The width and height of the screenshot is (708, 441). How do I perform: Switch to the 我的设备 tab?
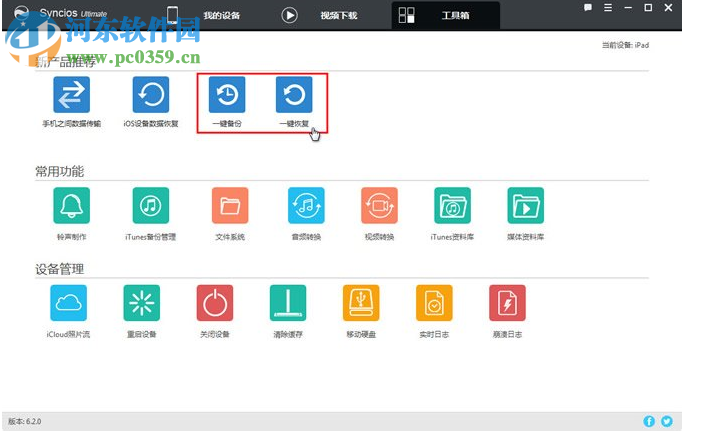pyautogui.click(x=204, y=15)
